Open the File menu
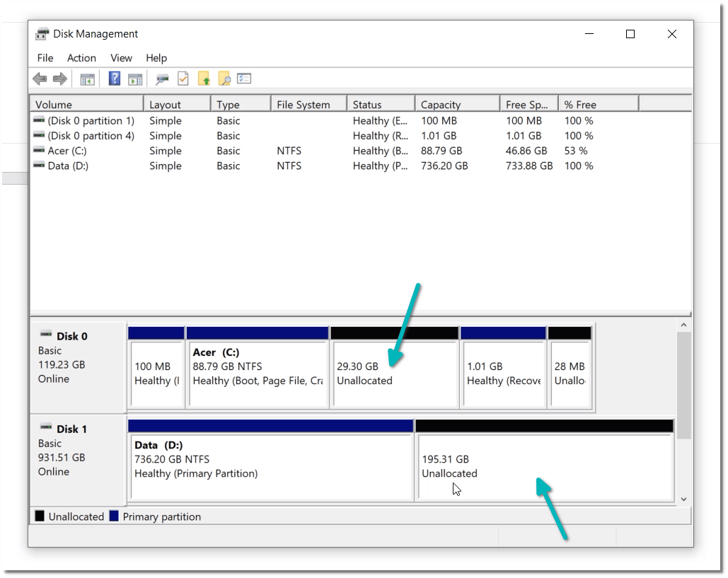Viewport: 728px width, 578px height. pyautogui.click(x=45, y=58)
